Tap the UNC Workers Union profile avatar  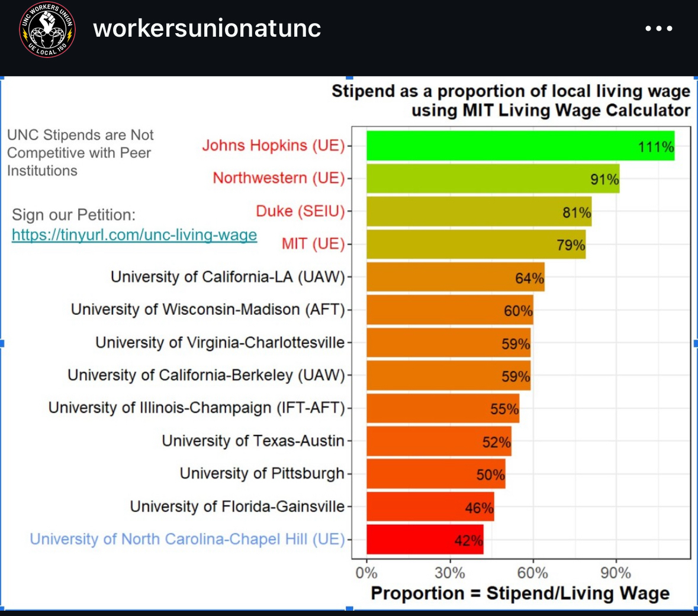click(47, 29)
